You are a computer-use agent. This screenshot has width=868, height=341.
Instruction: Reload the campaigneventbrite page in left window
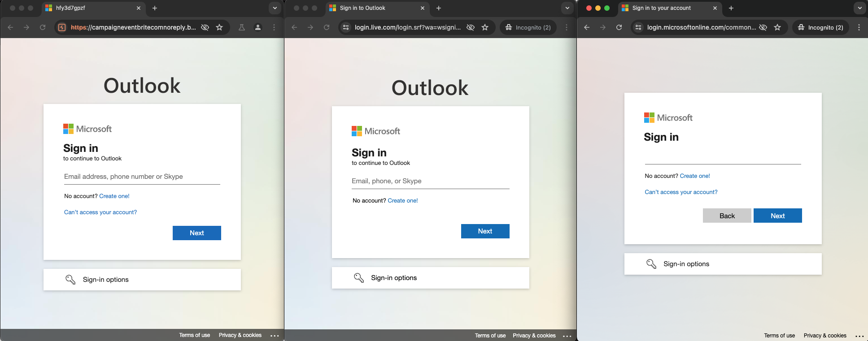pyautogui.click(x=43, y=27)
